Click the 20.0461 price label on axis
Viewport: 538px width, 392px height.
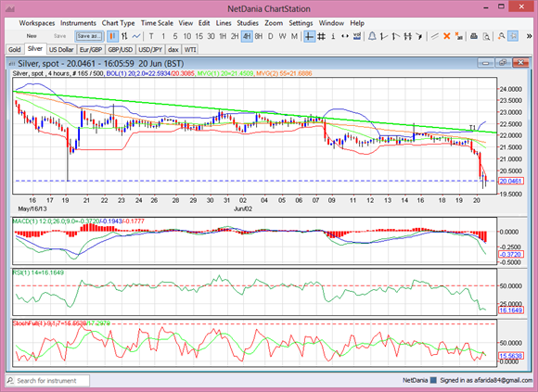pos(511,181)
